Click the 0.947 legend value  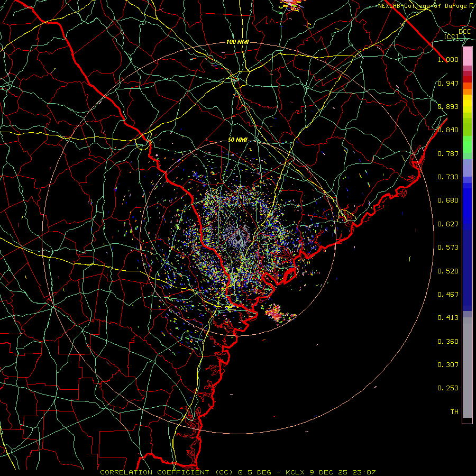[448, 83]
